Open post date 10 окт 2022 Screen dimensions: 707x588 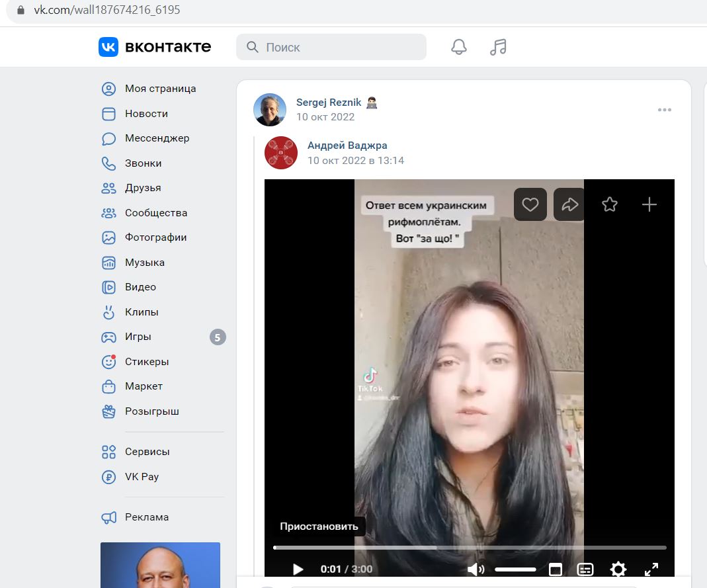(x=325, y=117)
